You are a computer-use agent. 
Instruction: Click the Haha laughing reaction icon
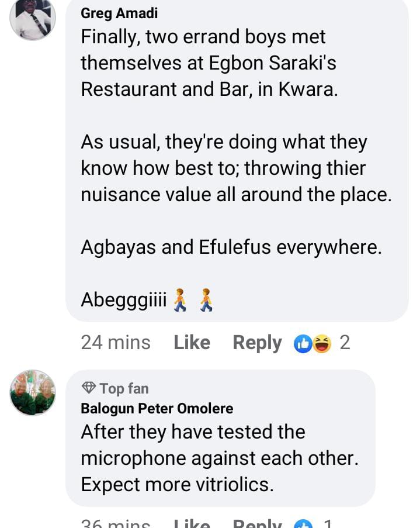[321, 344]
